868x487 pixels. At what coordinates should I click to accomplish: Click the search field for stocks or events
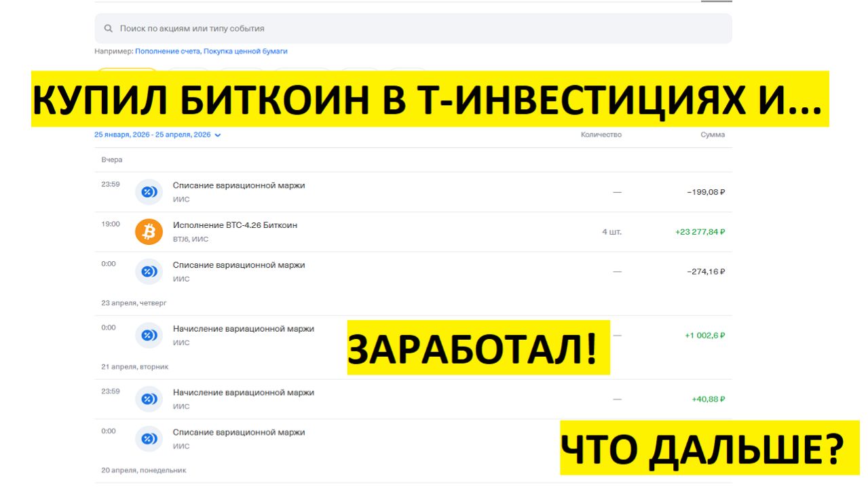[413, 28]
